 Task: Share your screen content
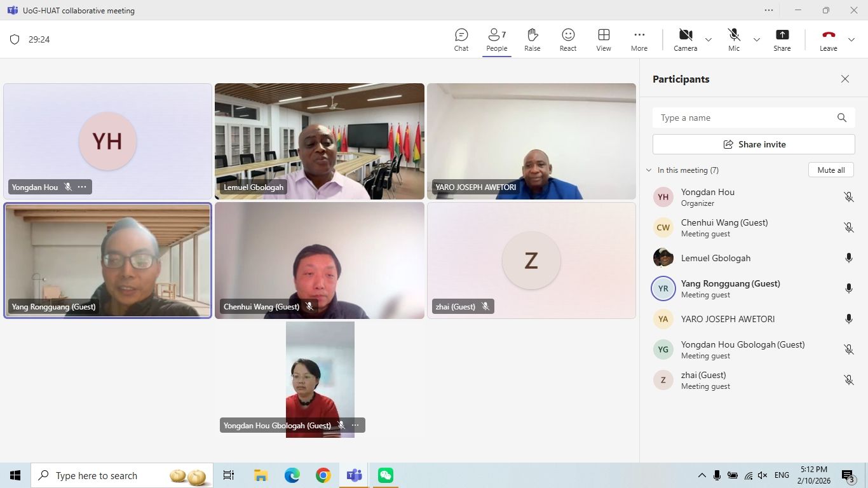coord(782,39)
